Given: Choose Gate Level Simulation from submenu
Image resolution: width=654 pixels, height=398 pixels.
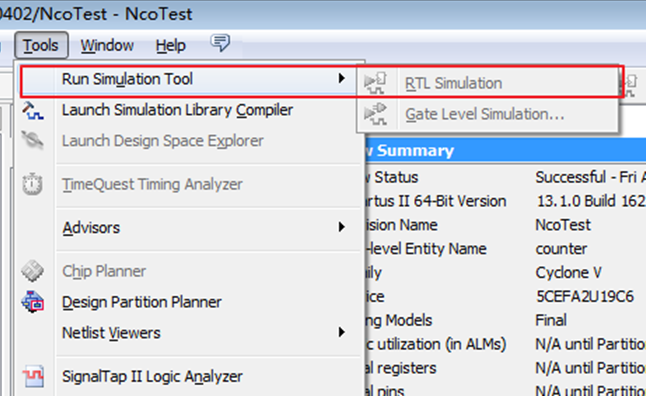Looking at the screenshot, I should [488, 114].
